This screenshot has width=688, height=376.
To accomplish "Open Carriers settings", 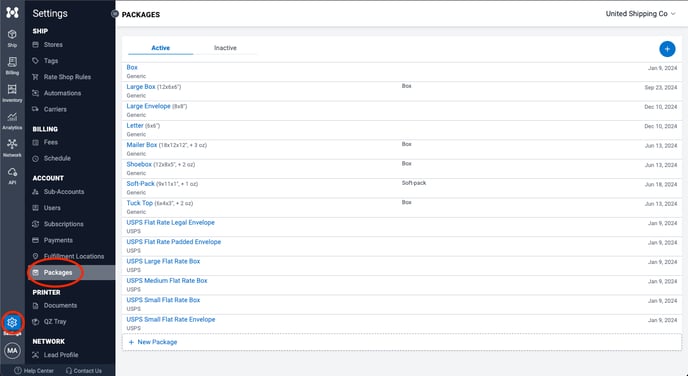I will (x=55, y=109).
